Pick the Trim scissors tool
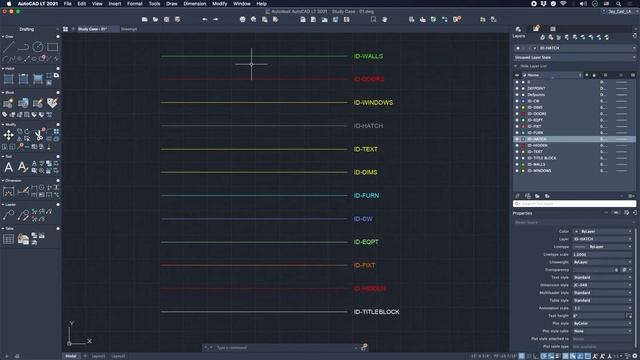Image resolution: width=640 pixels, height=360 pixels. [x=38, y=135]
